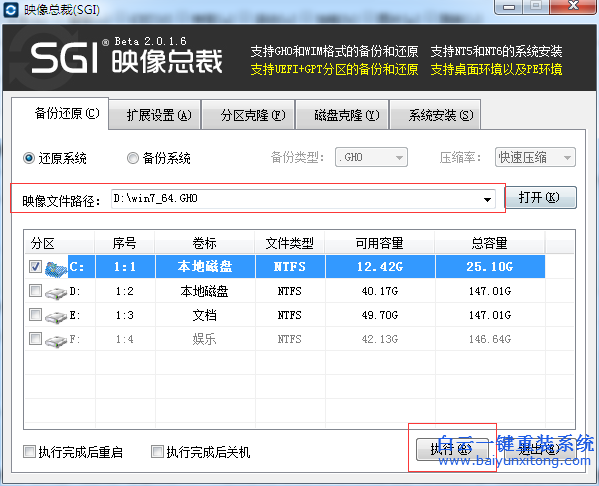Screen dimensions: 599x486
Task: Go to the 系统安装(S) tab
Action: [435, 115]
